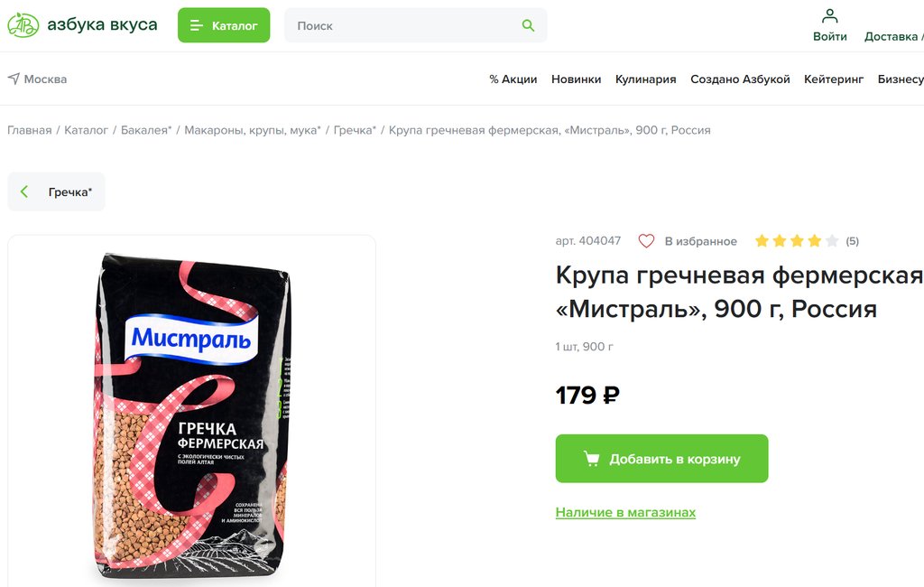The height and width of the screenshot is (587, 924).
Task: Click the heart favorites icon
Action: 646,241
